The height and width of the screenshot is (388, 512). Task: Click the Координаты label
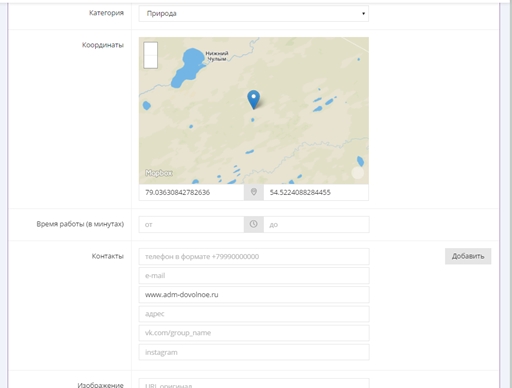[x=103, y=45]
